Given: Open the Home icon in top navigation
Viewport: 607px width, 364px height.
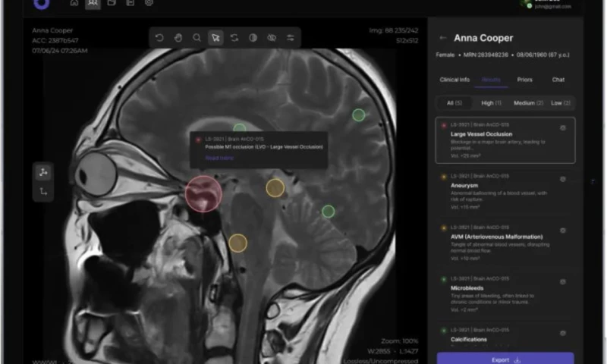Looking at the screenshot, I should (74, 3).
